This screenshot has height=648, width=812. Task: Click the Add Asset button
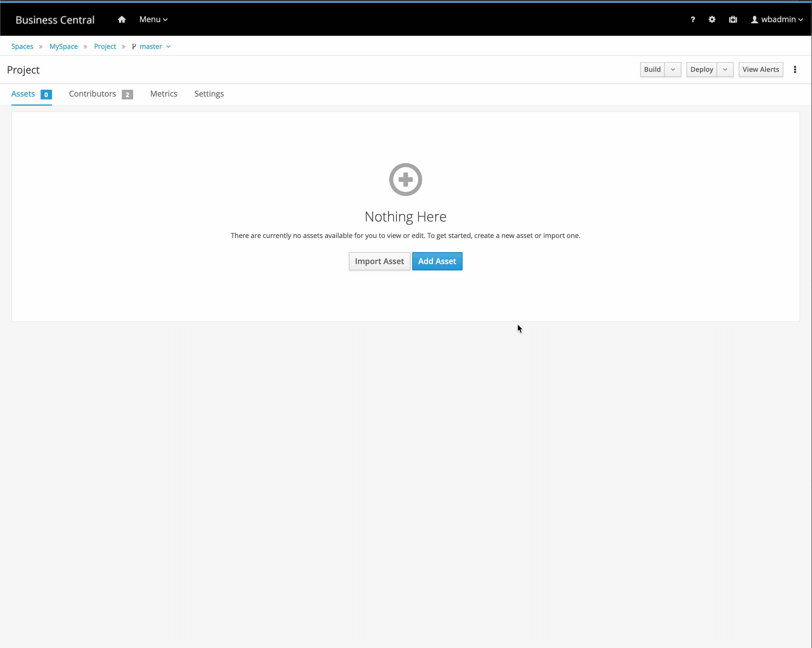coord(437,261)
